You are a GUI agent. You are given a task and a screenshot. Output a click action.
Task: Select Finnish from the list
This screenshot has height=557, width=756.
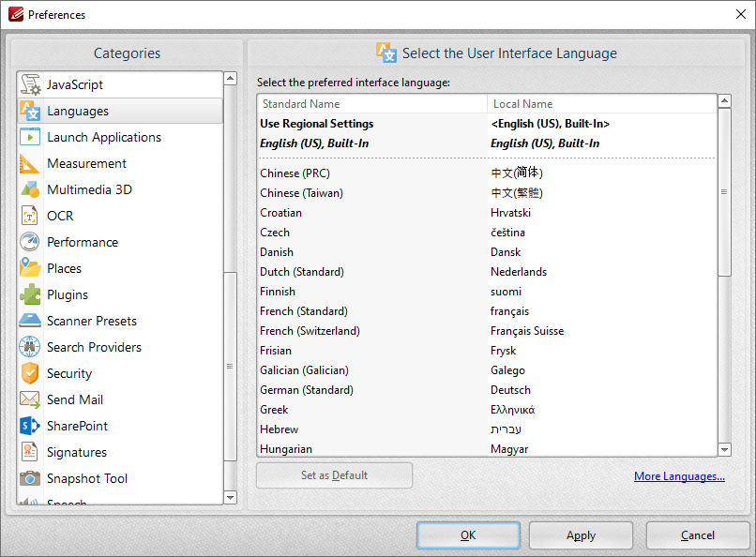click(x=487, y=292)
